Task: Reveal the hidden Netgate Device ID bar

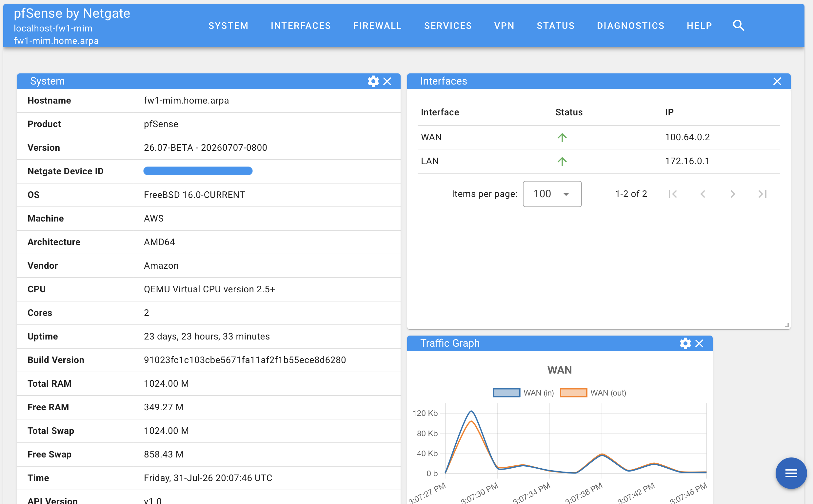Action: coord(198,171)
